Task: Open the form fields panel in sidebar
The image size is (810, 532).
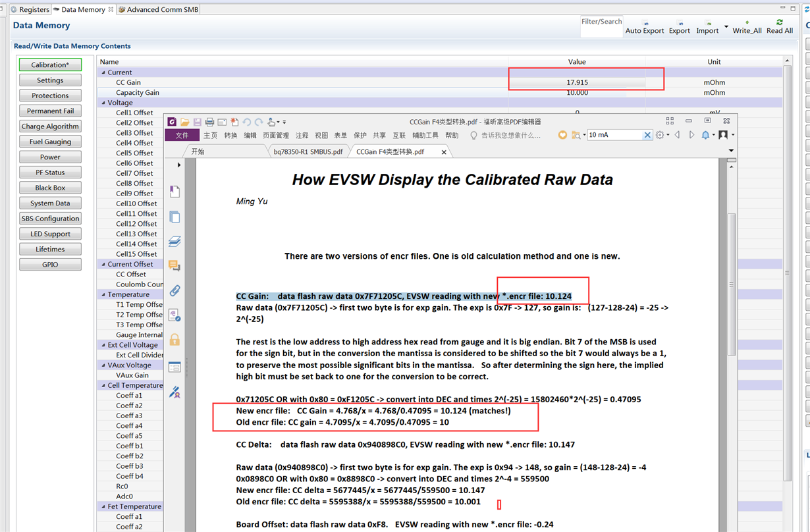Action: tap(175, 367)
